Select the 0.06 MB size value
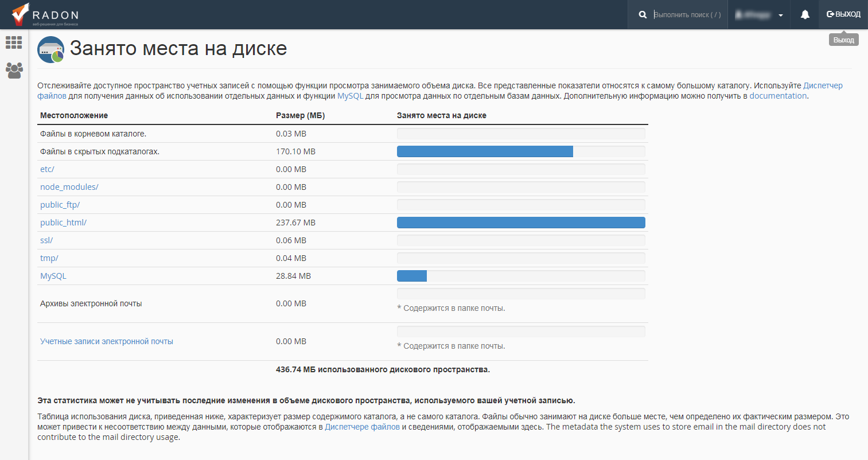The image size is (868, 460). [x=291, y=240]
